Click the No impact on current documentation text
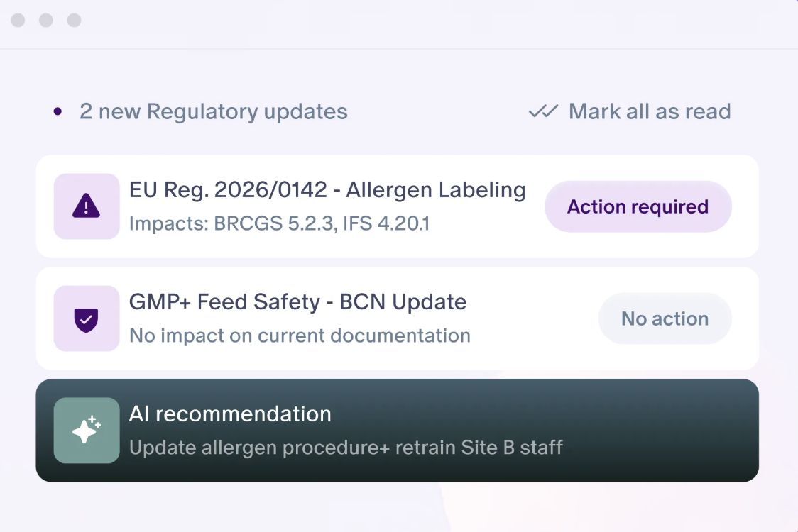 pos(300,336)
